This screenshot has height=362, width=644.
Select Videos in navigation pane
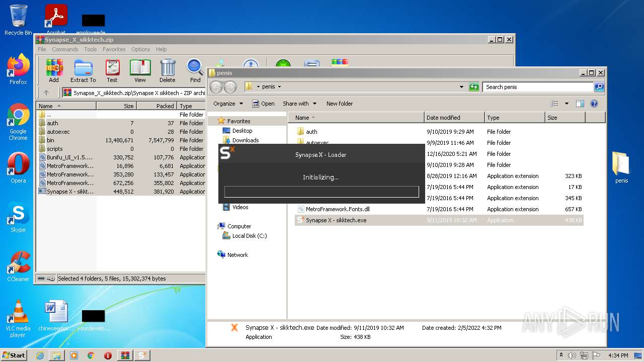click(x=240, y=207)
